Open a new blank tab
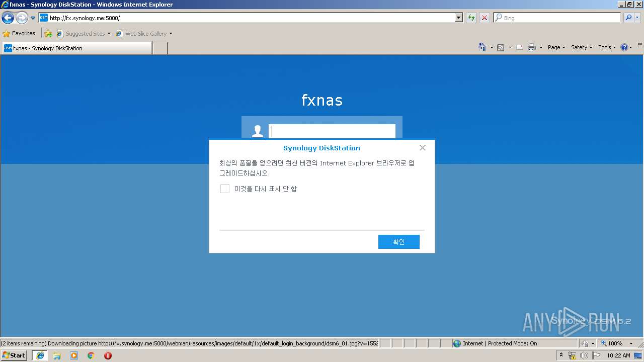The width and height of the screenshot is (644, 362). pos(160,48)
